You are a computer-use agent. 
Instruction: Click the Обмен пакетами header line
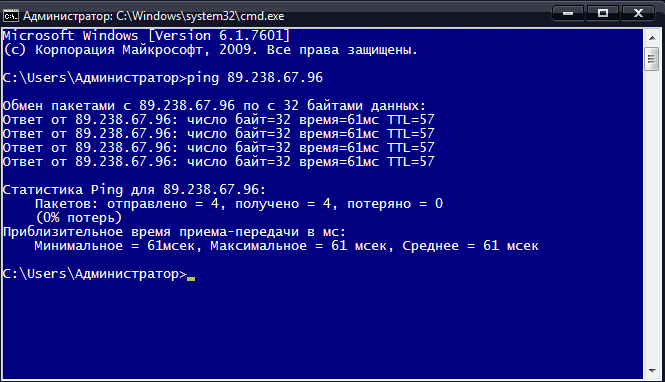214,106
